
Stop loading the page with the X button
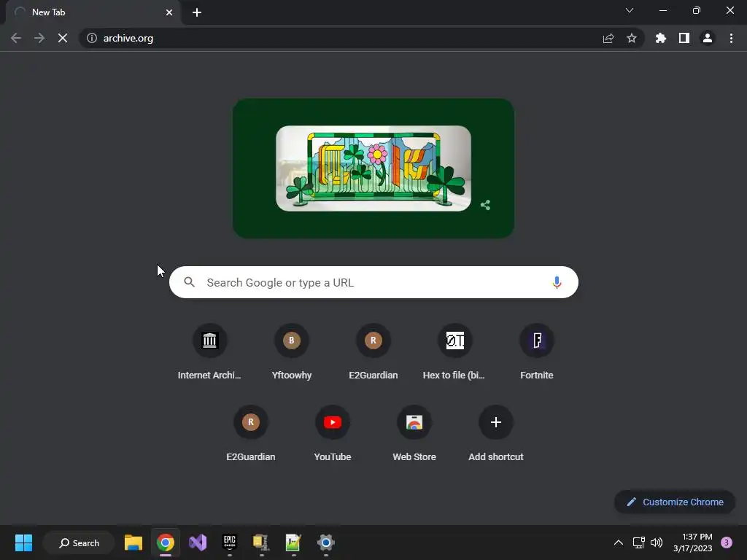[x=63, y=38]
